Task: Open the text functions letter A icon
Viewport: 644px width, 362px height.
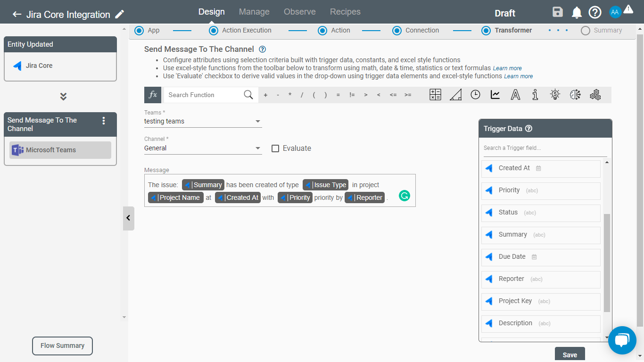Action: (x=515, y=95)
